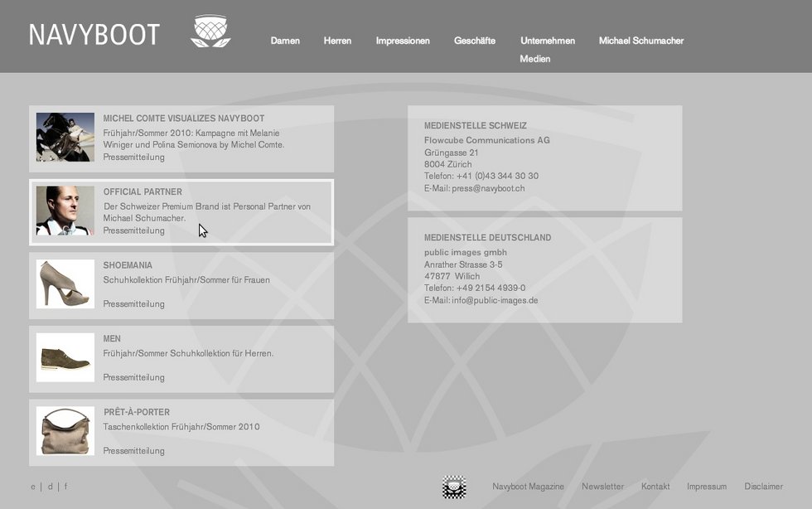The height and width of the screenshot is (509, 812).
Task: Click 'public images gmbh' text
Action: (466, 252)
